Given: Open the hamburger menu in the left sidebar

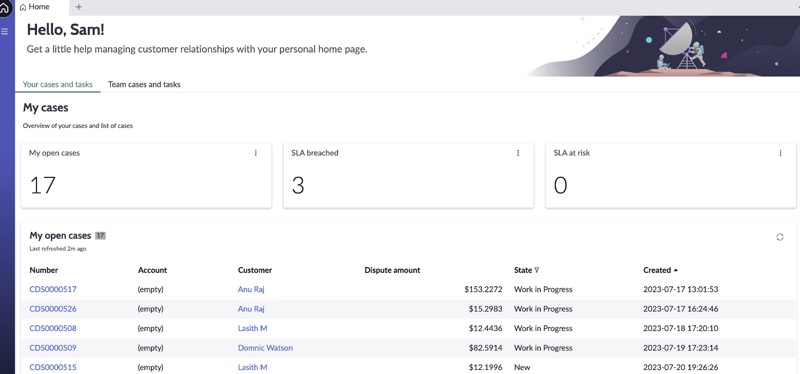Looking at the screenshot, I should (x=5, y=32).
